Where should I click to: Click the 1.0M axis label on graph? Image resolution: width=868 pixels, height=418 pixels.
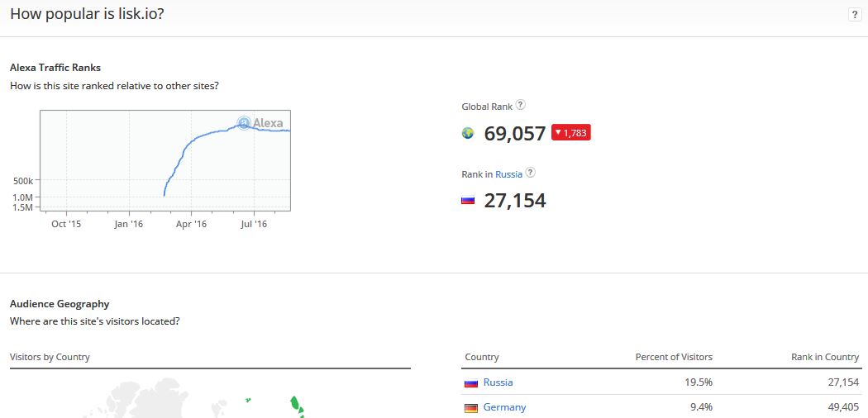coord(23,197)
